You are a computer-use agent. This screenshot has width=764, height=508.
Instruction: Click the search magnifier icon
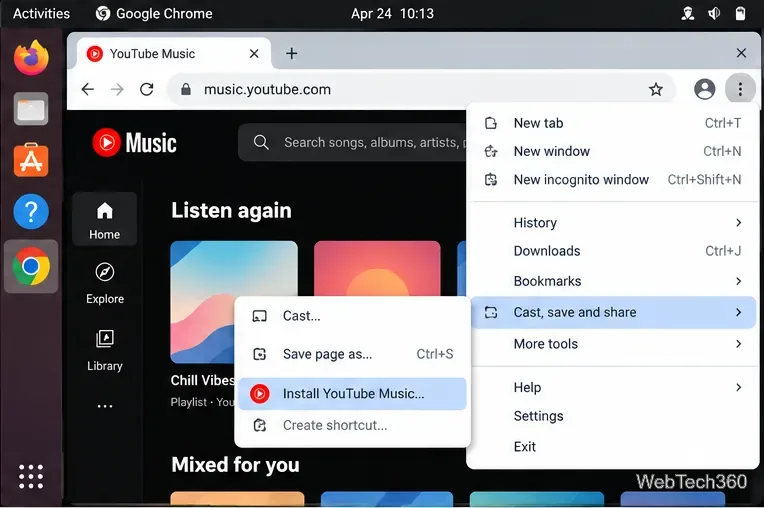pyautogui.click(x=261, y=142)
